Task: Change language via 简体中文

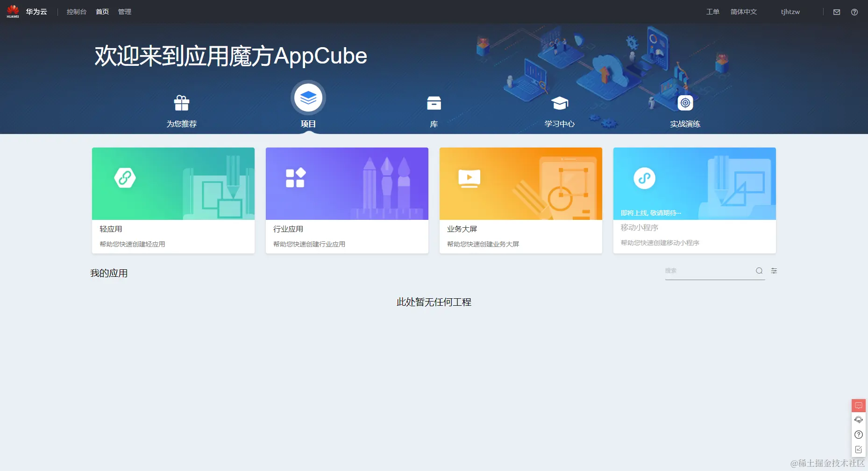Action: coord(744,12)
